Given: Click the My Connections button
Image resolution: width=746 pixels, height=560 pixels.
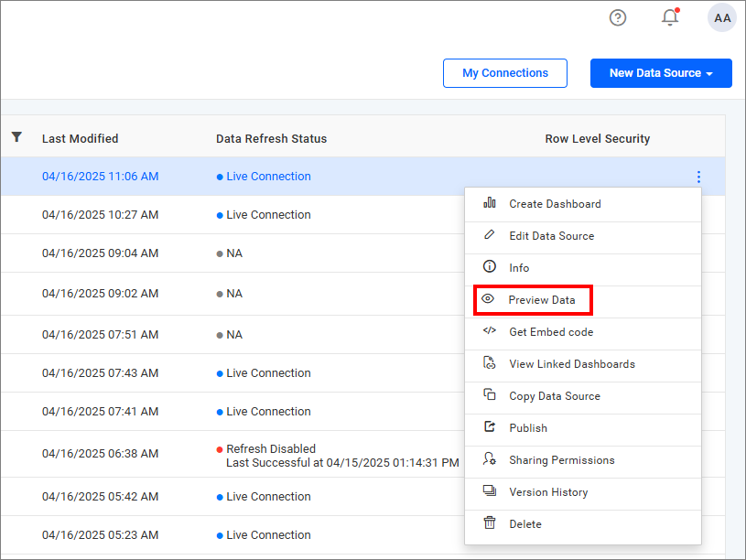Looking at the screenshot, I should [504, 72].
